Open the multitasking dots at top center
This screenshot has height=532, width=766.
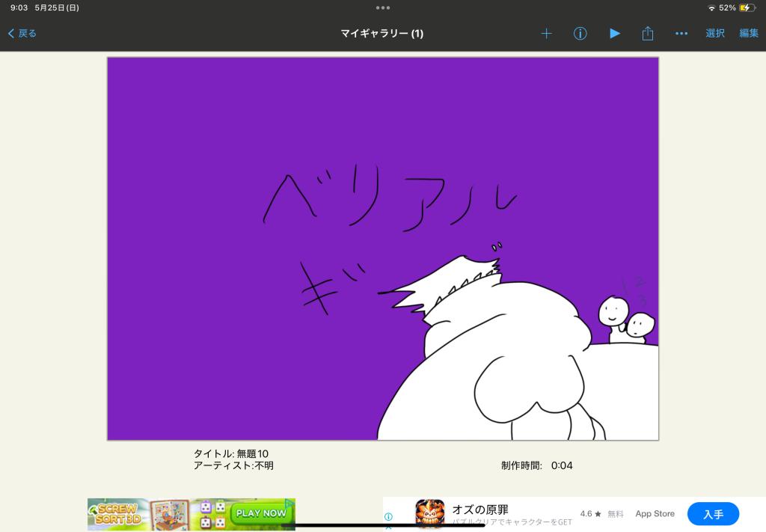tap(383, 7)
